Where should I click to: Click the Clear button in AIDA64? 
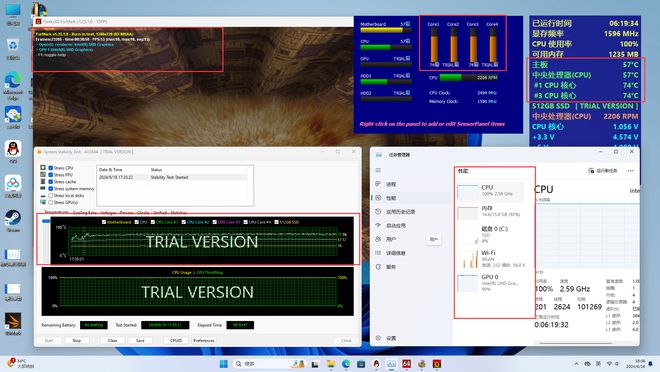pyautogui.click(x=112, y=340)
